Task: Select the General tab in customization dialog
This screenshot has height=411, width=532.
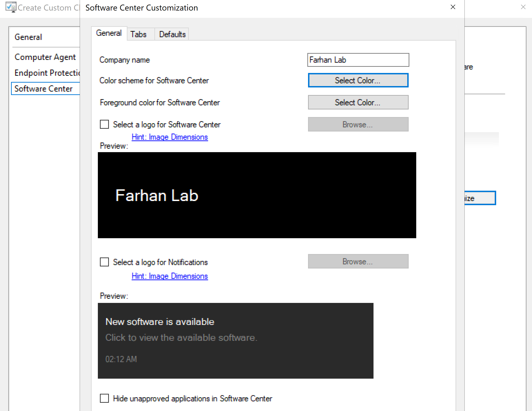Action: click(x=109, y=33)
